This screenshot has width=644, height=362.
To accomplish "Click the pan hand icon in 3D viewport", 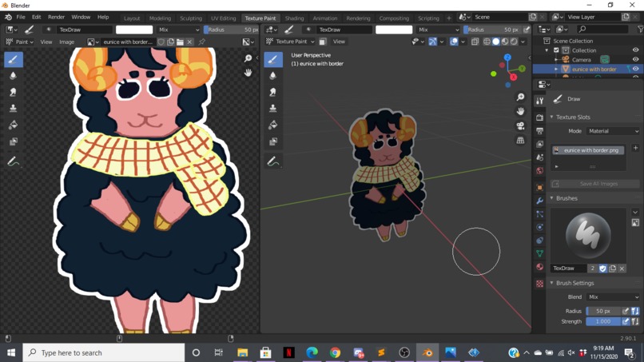I will (520, 111).
